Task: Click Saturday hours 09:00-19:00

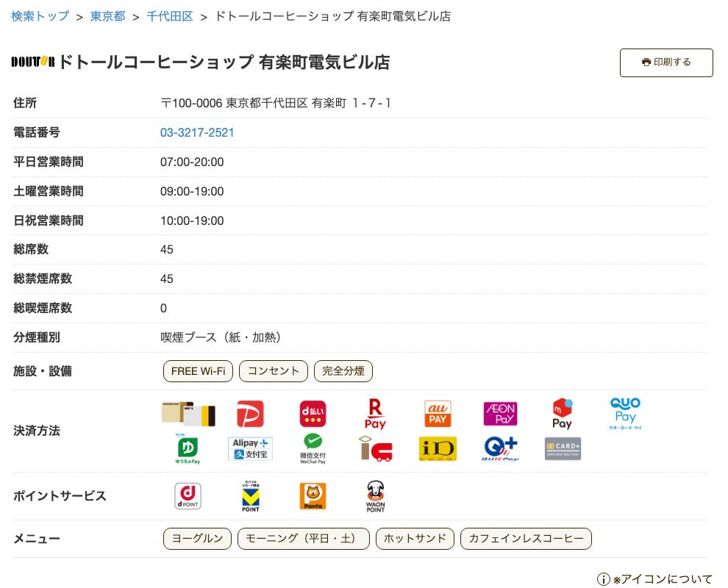Action: pos(192,191)
